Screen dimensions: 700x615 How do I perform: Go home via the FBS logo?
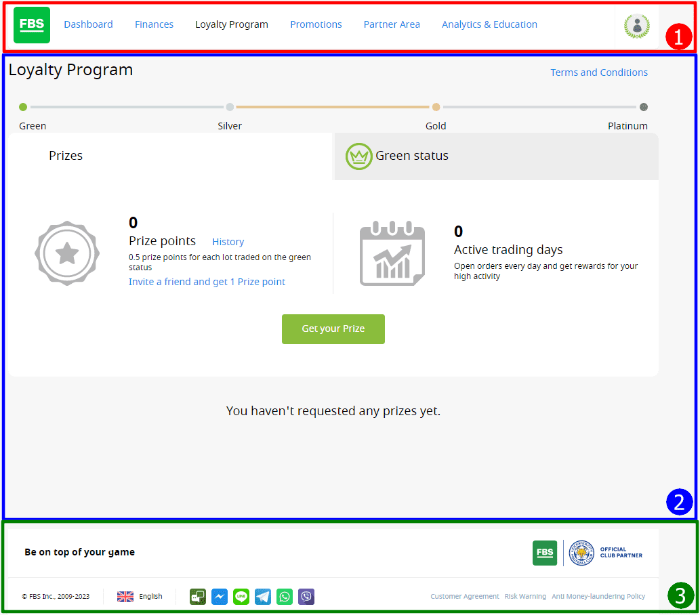tap(32, 25)
